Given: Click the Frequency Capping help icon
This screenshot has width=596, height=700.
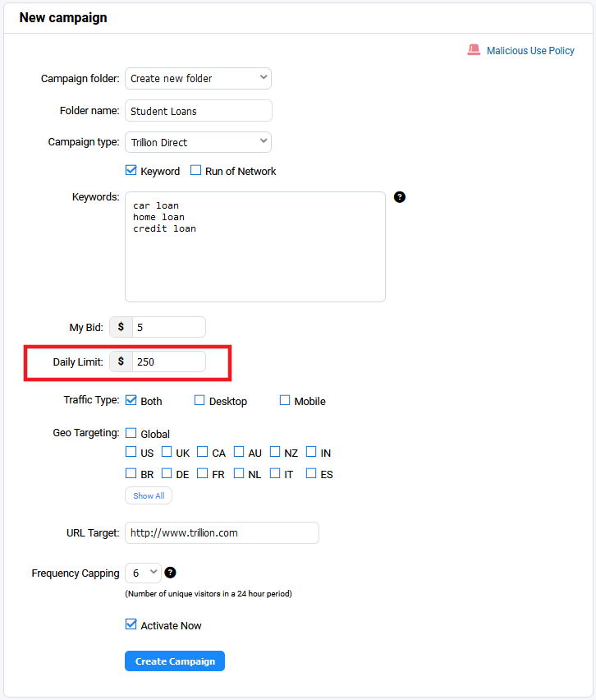Looking at the screenshot, I should click(170, 573).
